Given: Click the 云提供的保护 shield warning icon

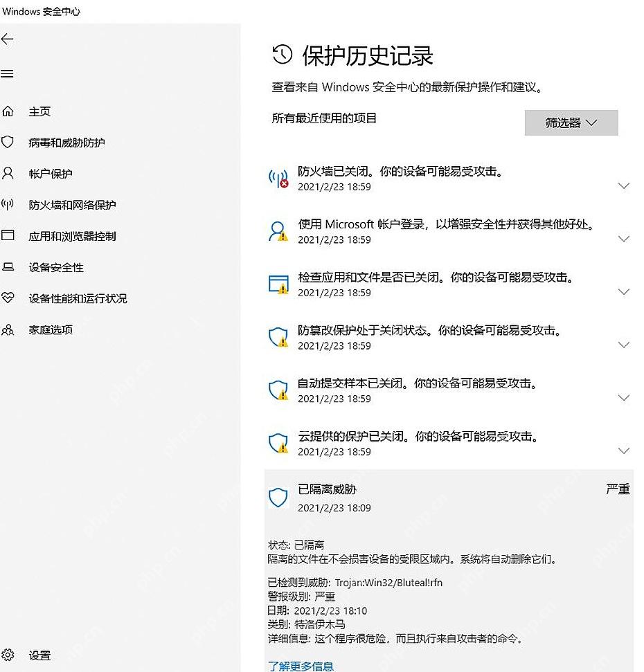Looking at the screenshot, I should coord(278,444).
